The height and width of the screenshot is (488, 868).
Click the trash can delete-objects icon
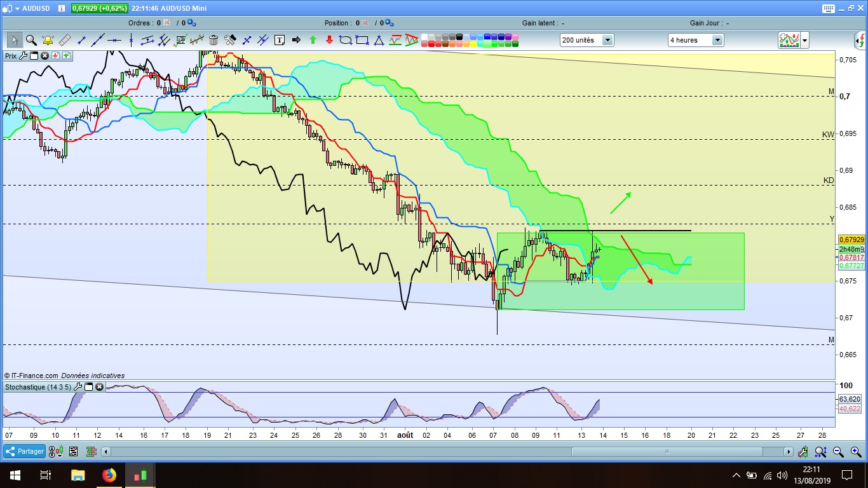click(214, 40)
